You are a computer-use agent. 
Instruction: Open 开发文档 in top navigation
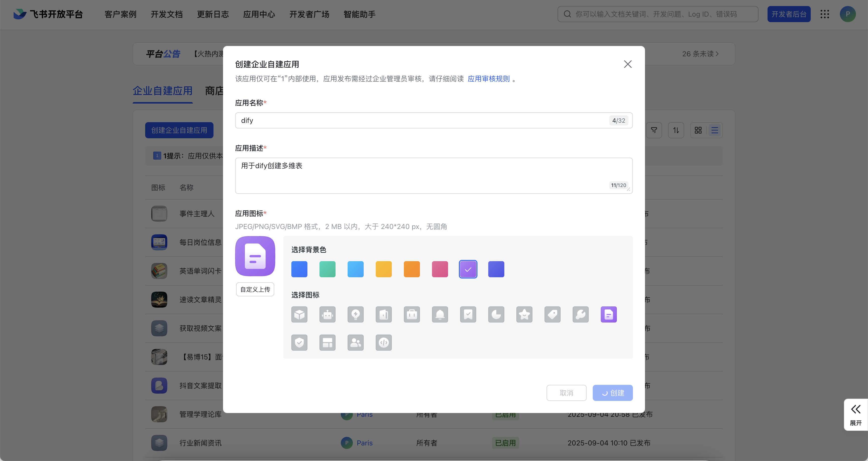pos(167,14)
